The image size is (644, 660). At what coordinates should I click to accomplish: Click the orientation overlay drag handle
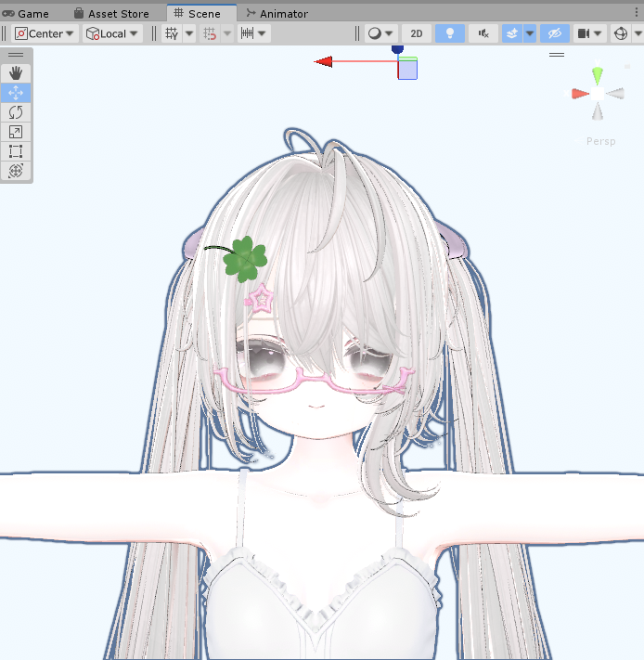pyautogui.click(x=557, y=55)
